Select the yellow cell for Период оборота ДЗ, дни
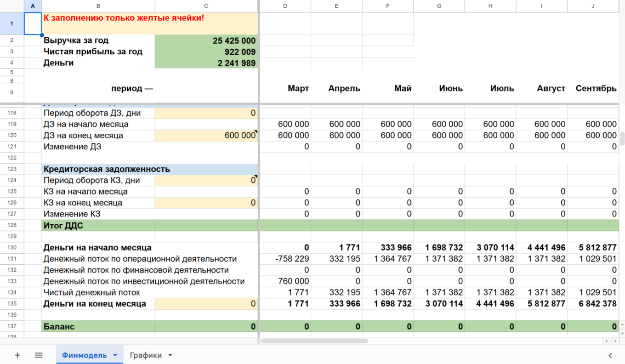The height and width of the screenshot is (364, 625). (206, 113)
